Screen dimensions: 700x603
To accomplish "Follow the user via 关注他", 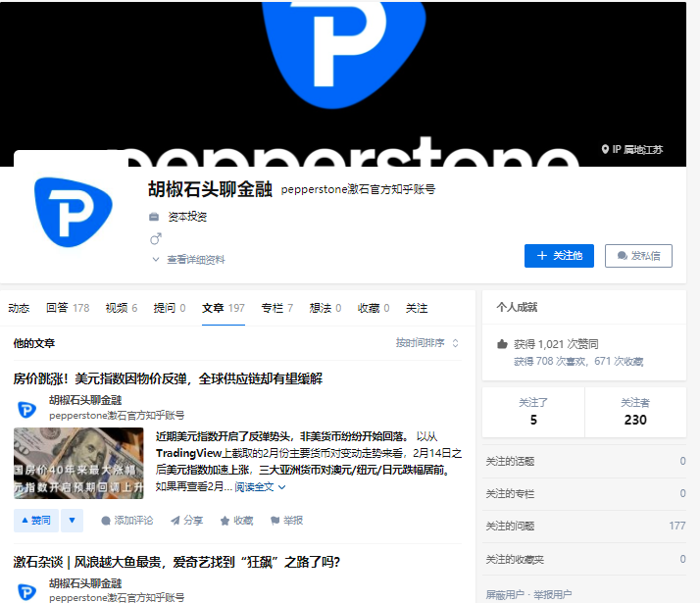I will pyautogui.click(x=559, y=256).
